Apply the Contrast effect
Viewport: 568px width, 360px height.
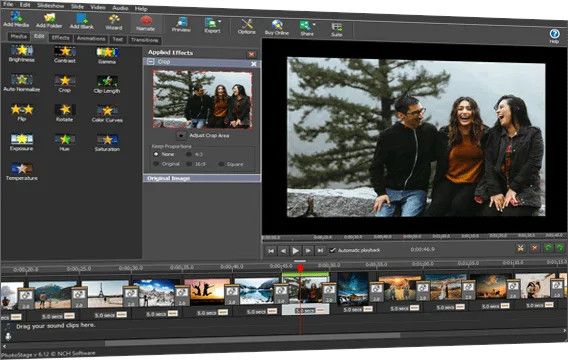coord(65,55)
